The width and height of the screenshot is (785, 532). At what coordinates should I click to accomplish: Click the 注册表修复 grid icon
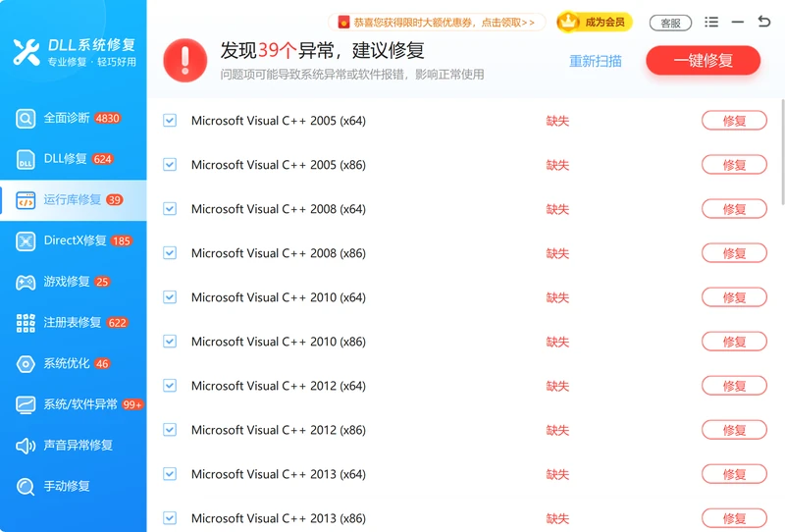click(26, 323)
